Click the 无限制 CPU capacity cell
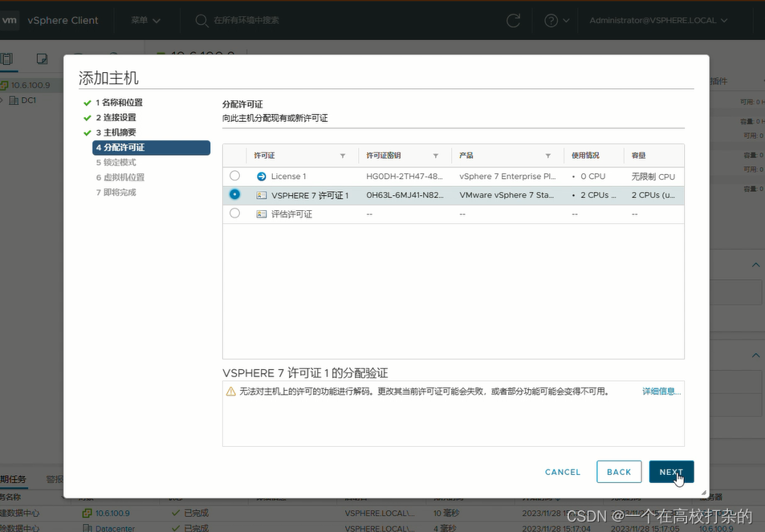The image size is (765, 532). [x=653, y=177]
